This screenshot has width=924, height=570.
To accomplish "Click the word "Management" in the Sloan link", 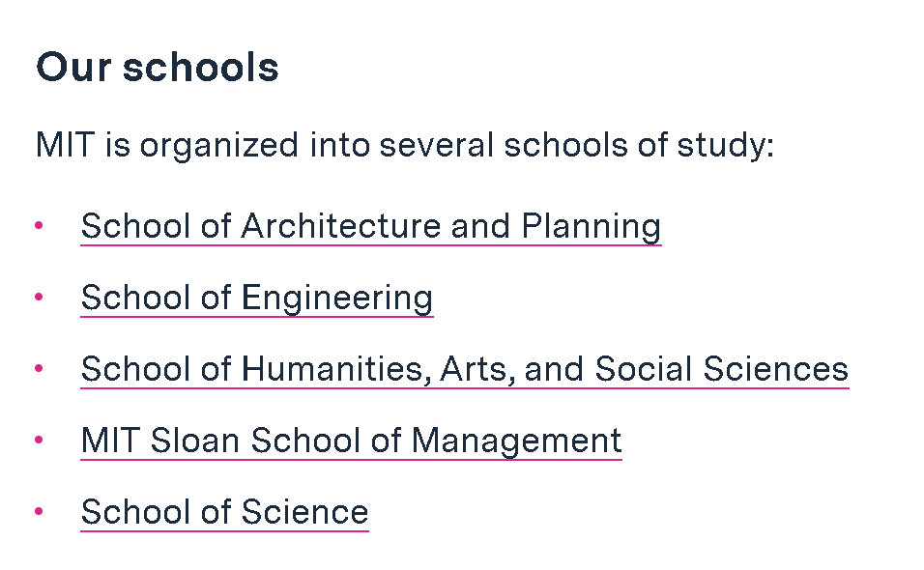I will click(516, 441).
